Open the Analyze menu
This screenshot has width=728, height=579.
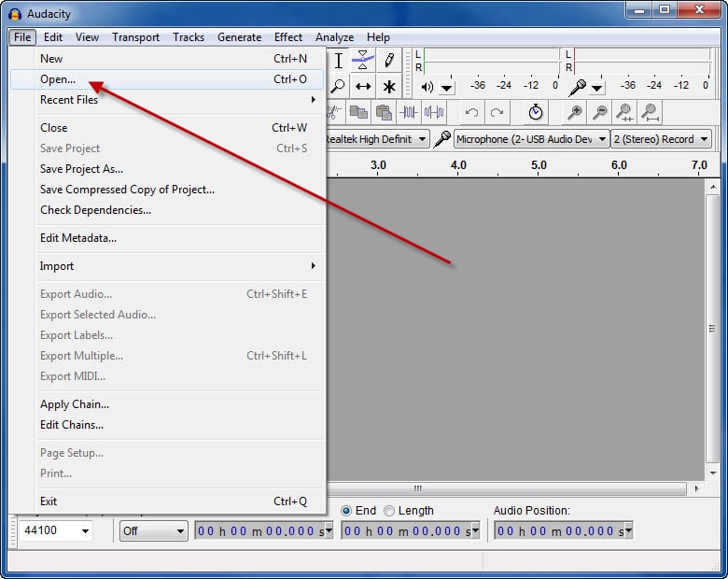(335, 37)
